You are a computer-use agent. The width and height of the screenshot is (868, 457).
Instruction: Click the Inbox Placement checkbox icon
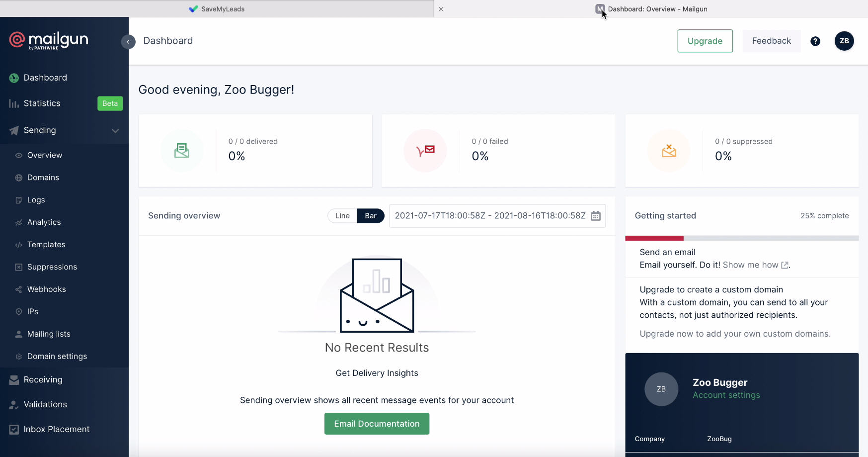(x=14, y=430)
